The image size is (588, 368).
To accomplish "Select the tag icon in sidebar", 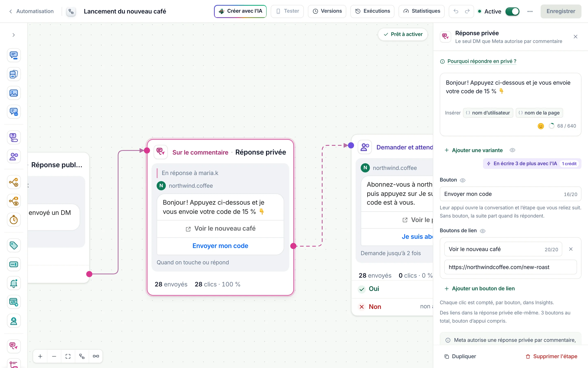I will pyautogui.click(x=14, y=245).
